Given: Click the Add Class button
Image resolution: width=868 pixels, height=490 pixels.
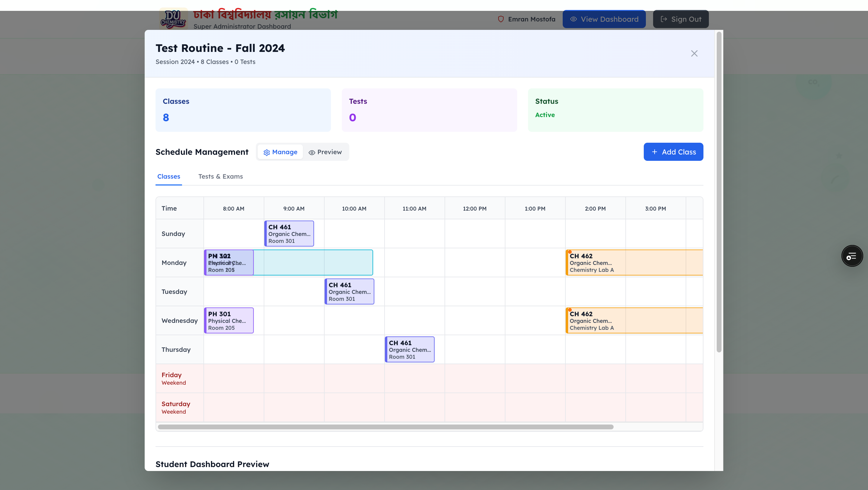Looking at the screenshot, I should pyautogui.click(x=673, y=152).
